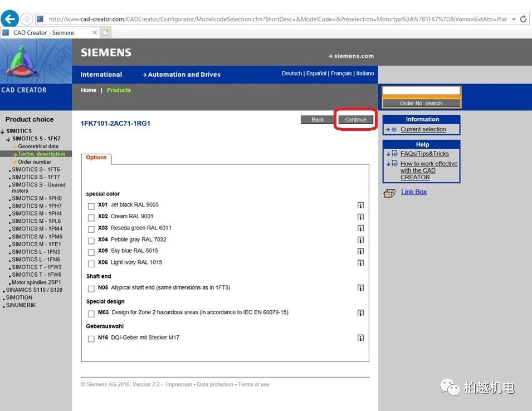Open the Products navigation item

[119, 90]
